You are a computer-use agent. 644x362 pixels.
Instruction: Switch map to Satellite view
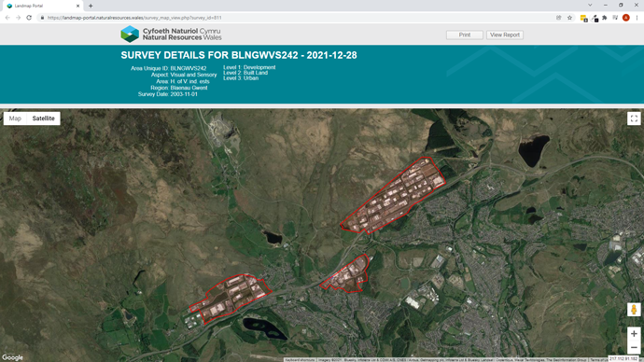(x=44, y=118)
